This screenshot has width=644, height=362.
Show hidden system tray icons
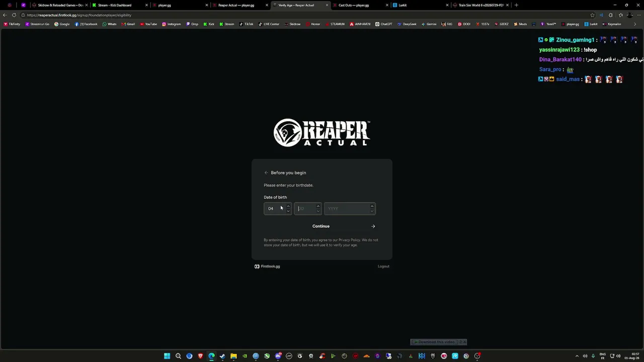577,356
